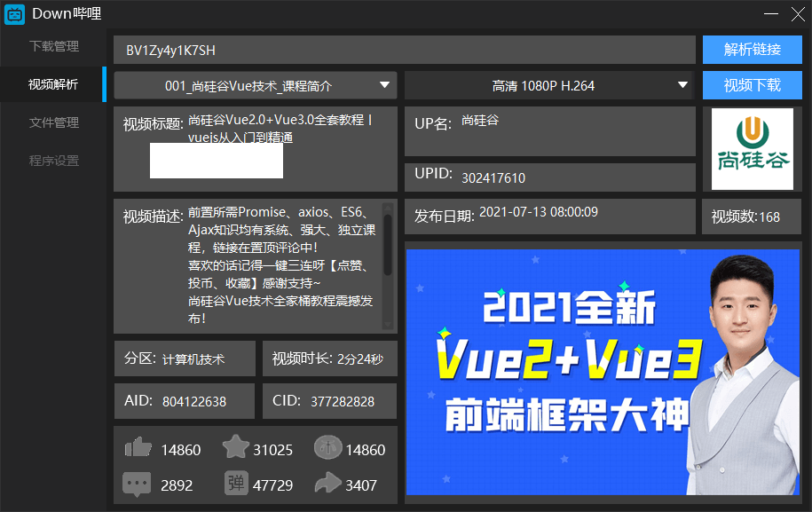Click the favorites count 31025
The width and height of the screenshot is (812, 512).
tap(273, 451)
